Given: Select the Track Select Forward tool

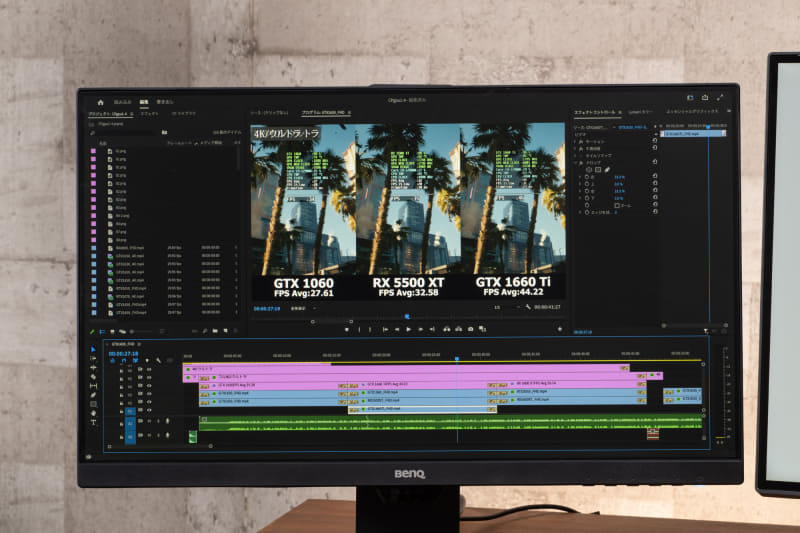Looking at the screenshot, I should pyautogui.click(x=93, y=359).
